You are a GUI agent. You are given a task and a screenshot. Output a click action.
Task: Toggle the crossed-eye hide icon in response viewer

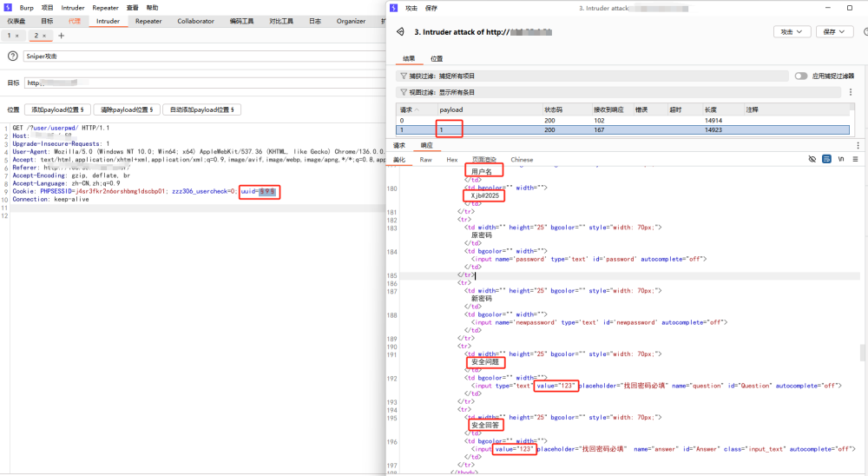coord(812,159)
